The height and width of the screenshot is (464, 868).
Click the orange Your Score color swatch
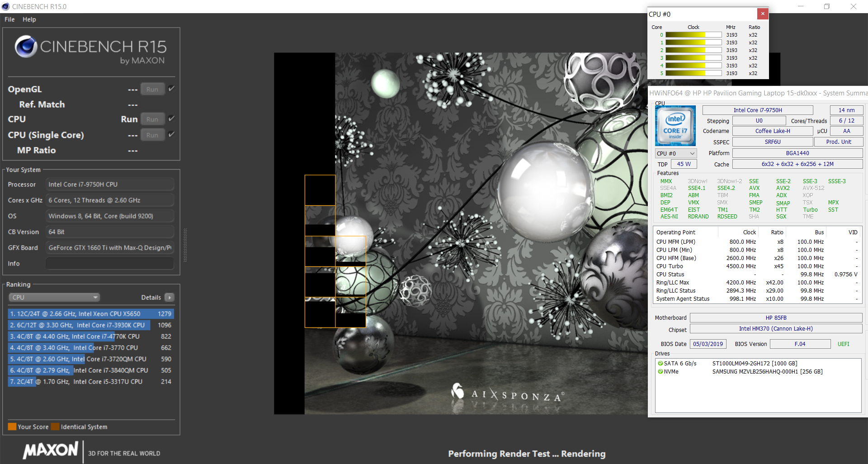click(x=12, y=426)
